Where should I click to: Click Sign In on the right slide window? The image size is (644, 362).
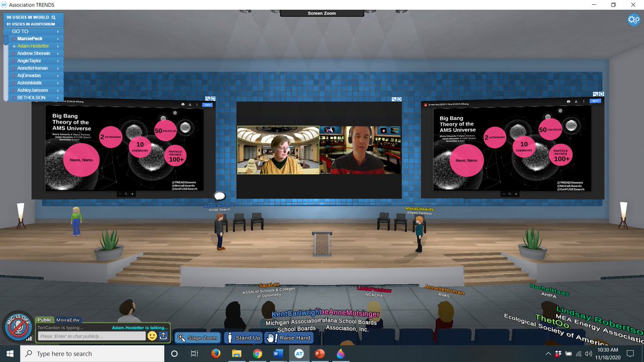point(595,101)
